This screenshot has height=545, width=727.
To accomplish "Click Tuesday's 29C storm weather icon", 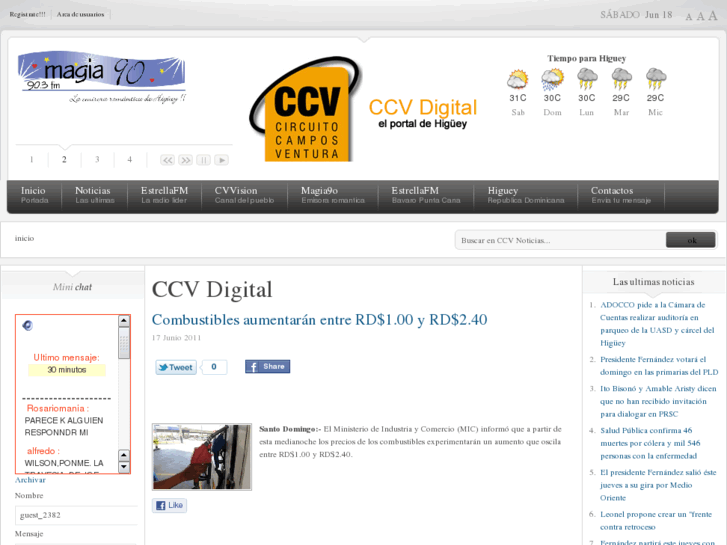I will pos(621,79).
